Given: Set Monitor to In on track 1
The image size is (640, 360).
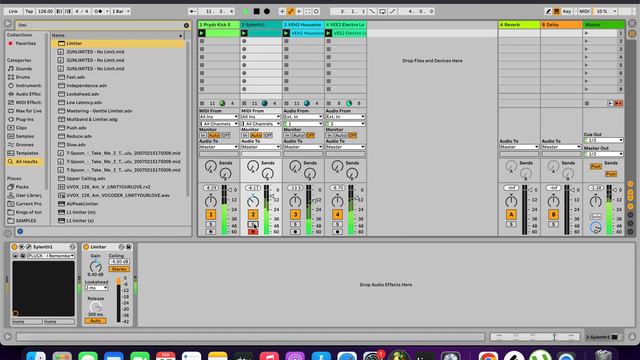Looking at the screenshot, I should [x=203, y=136].
